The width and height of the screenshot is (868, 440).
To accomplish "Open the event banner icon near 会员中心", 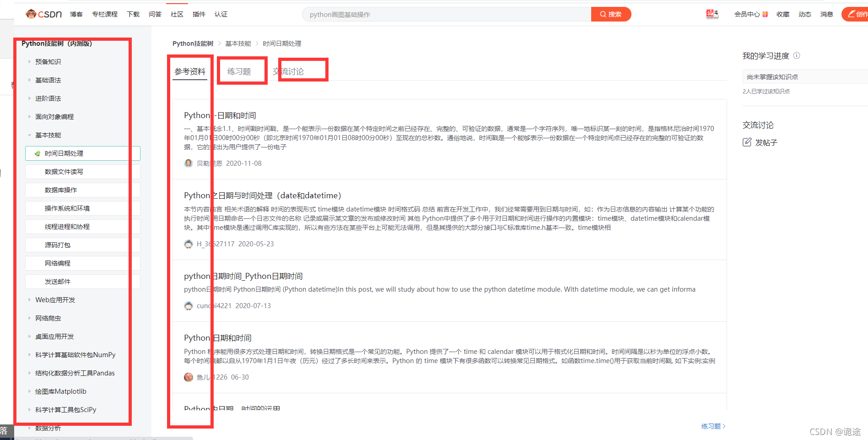I will [x=712, y=14].
